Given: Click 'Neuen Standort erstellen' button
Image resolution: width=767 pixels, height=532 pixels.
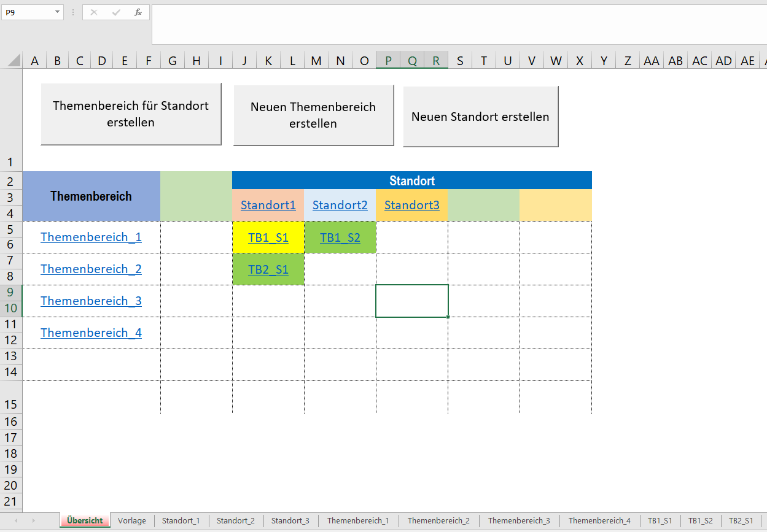Looking at the screenshot, I should [x=480, y=117].
